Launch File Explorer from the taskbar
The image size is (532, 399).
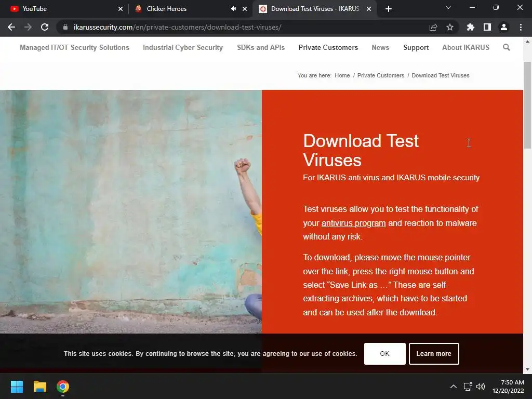click(39, 387)
